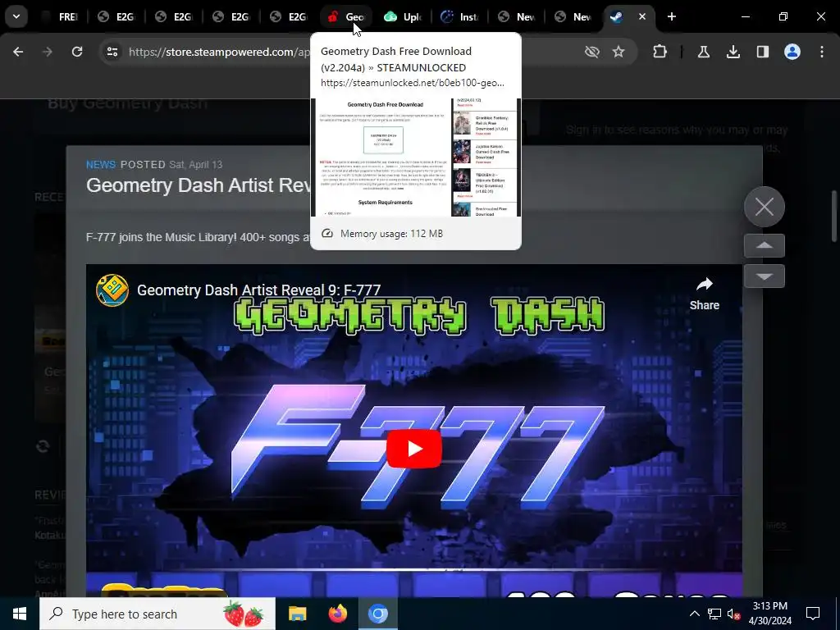Open a new browser tab
840x630 pixels.
click(x=671, y=16)
